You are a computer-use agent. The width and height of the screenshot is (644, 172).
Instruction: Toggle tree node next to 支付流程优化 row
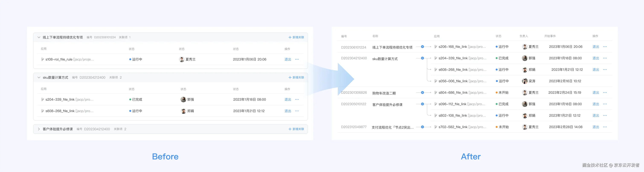pos(423,127)
